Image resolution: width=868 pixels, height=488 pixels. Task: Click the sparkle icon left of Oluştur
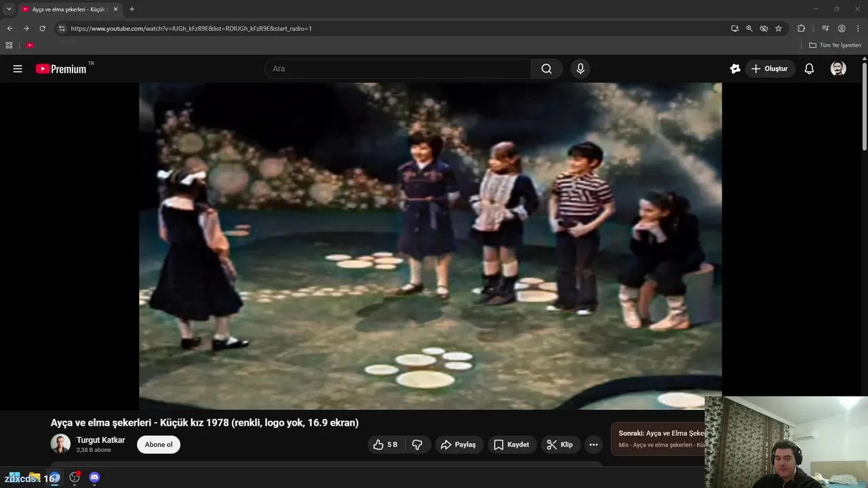point(735,68)
